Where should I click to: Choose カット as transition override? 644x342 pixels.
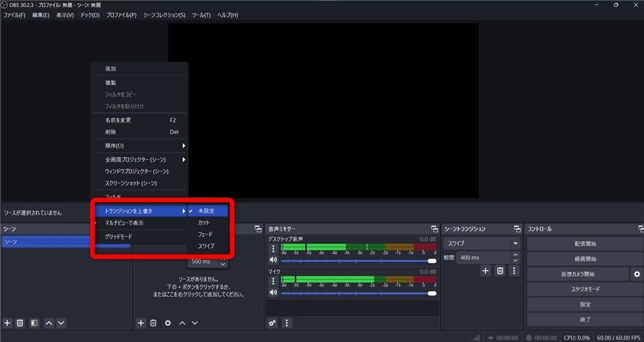[207, 223]
